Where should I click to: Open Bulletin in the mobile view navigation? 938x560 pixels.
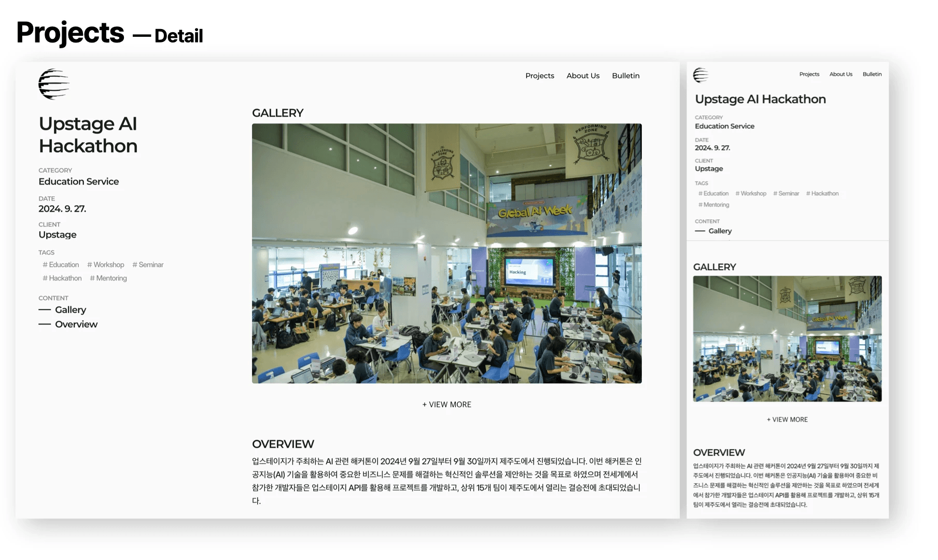[872, 74]
